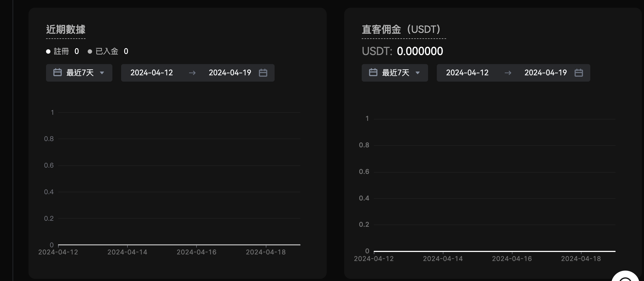644x281 pixels.
Task: Click 2024-04-16 axis label on 直客佣金 chart
Action: (x=512, y=259)
